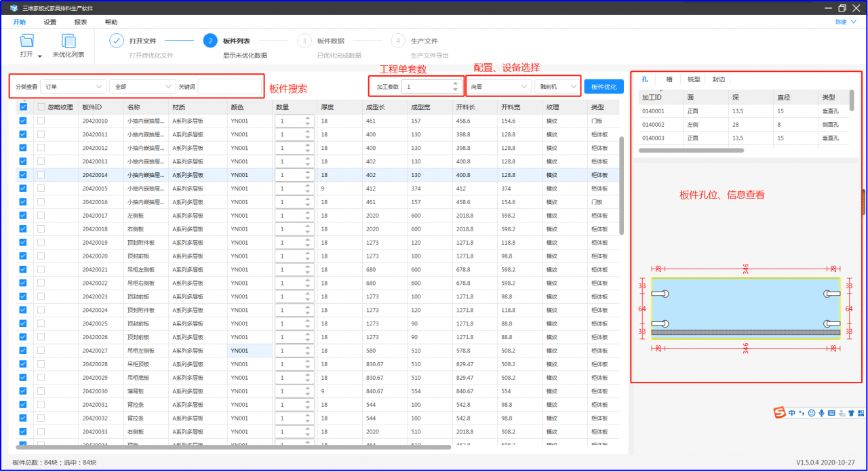Click the 打开 folder icon
The height and width of the screenshot is (472, 868).
pos(26,41)
